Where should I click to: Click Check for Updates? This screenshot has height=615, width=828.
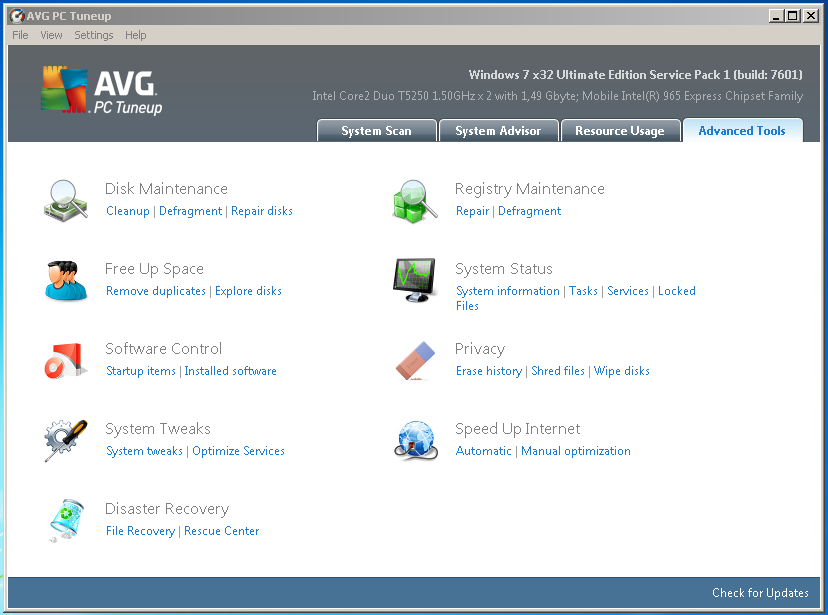coord(760,593)
